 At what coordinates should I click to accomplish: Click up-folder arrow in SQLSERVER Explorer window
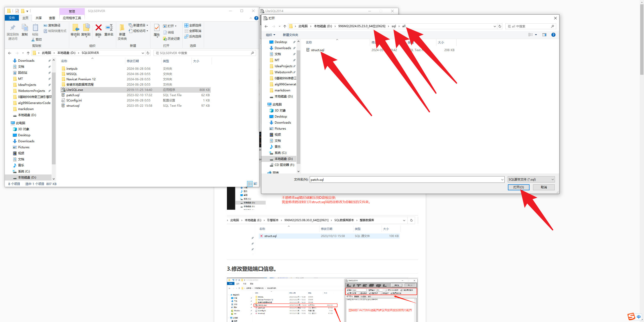pos(28,53)
